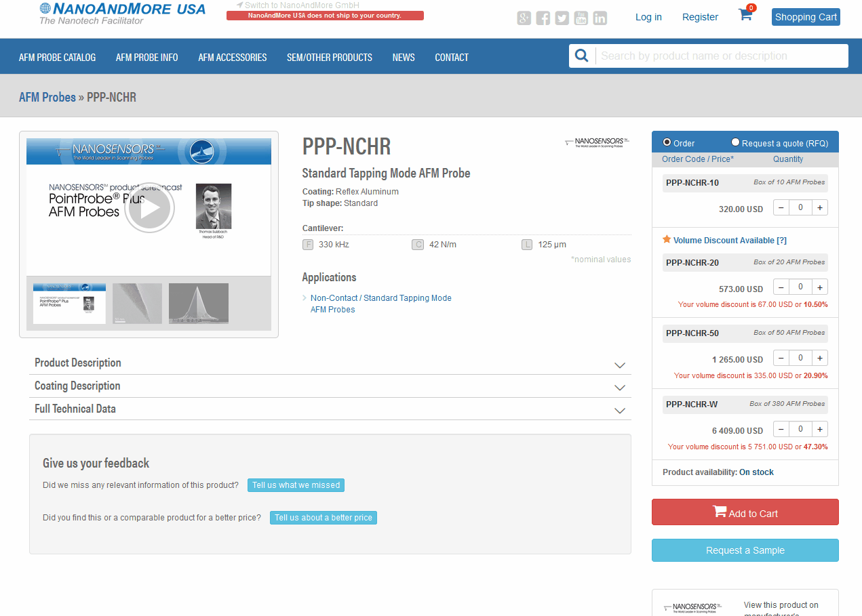Increase quantity for PPP-NCHR-50
This screenshot has width=862, height=616.
(x=820, y=358)
